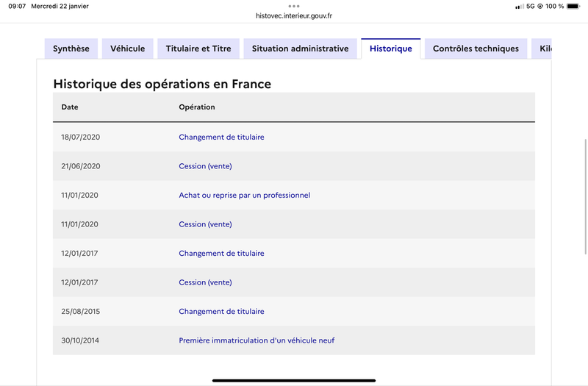This screenshot has width=588, height=386.
Task: Tap the 5G network indicator
Action: (x=530, y=6)
